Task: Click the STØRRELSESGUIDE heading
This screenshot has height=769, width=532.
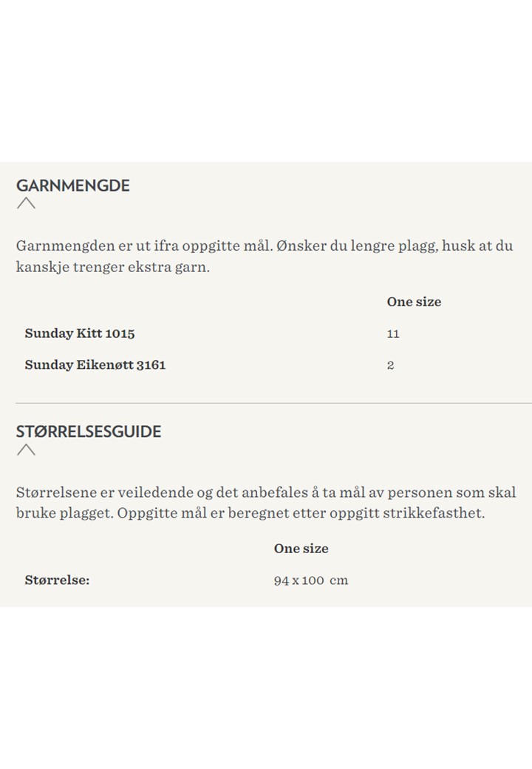Action: tap(89, 432)
